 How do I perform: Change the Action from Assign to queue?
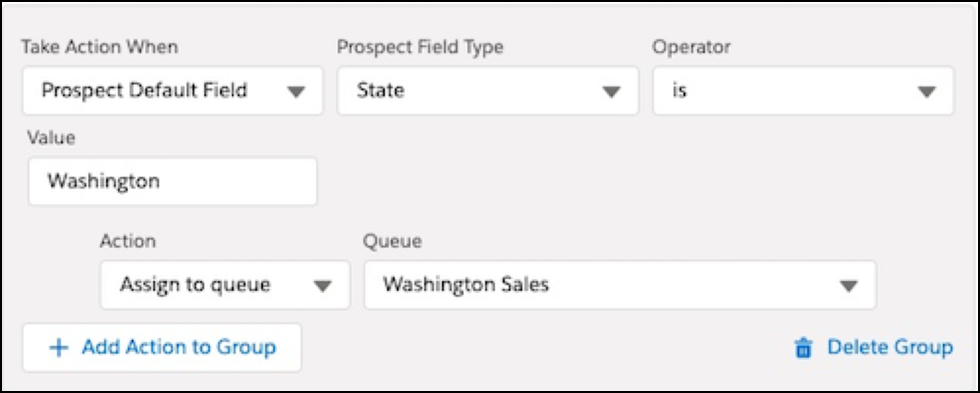coord(225,285)
